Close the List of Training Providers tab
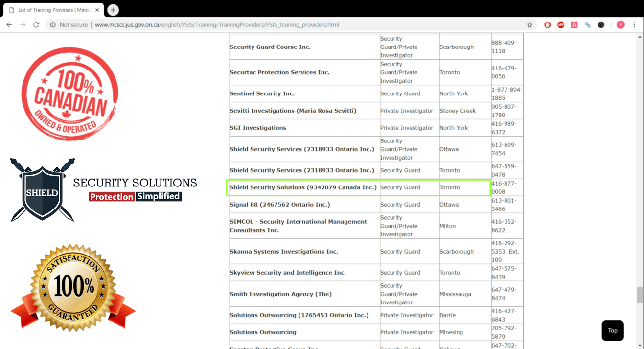The width and height of the screenshot is (644, 349). point(97,10)
